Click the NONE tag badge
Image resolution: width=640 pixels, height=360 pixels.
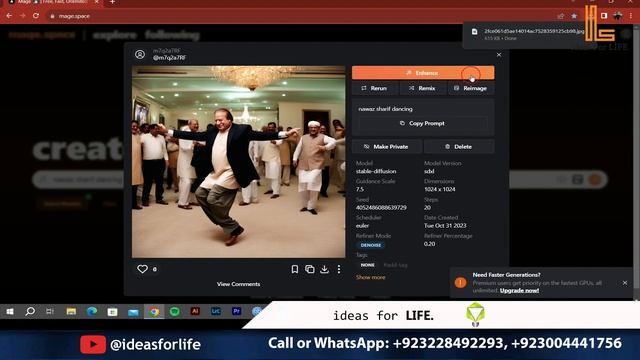click(x=367, y=265)
